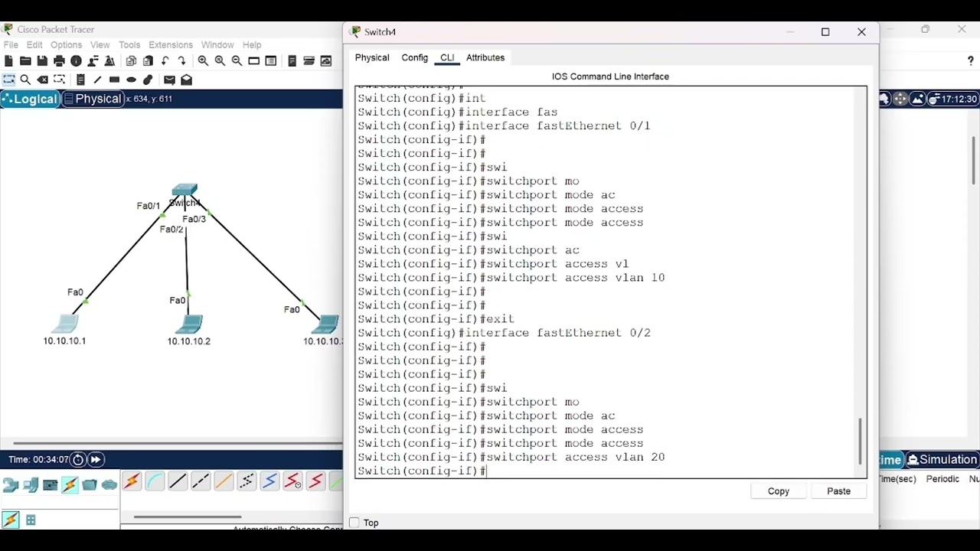Click the laptop labeled 10.10.10.2

pyautogui.click(x=188, y=324)
